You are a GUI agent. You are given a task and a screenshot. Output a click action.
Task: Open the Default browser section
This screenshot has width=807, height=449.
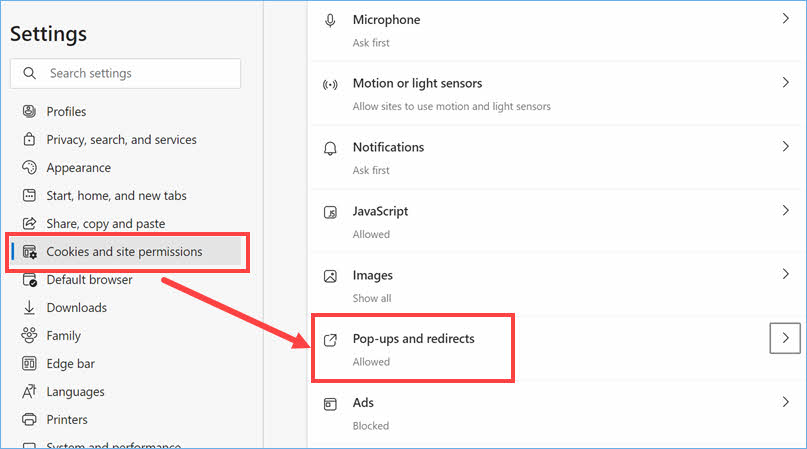pyautogui.click(x=89, y=280)
